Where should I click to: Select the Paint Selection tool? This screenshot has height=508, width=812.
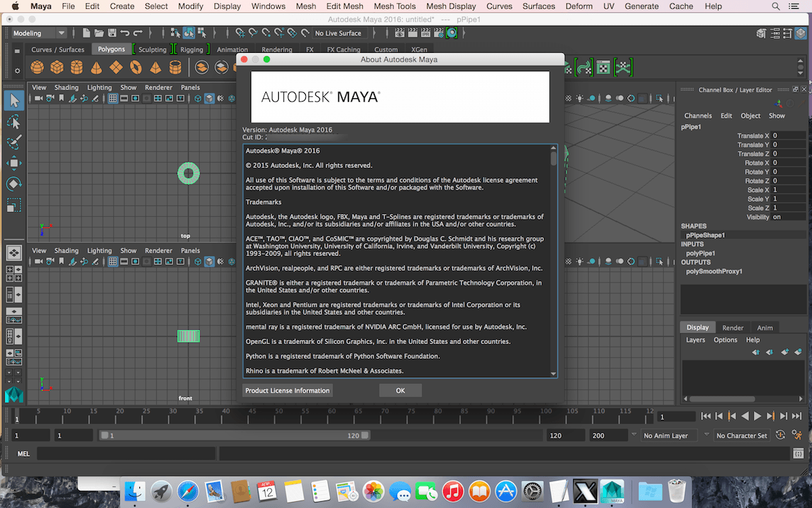point(14,142)
